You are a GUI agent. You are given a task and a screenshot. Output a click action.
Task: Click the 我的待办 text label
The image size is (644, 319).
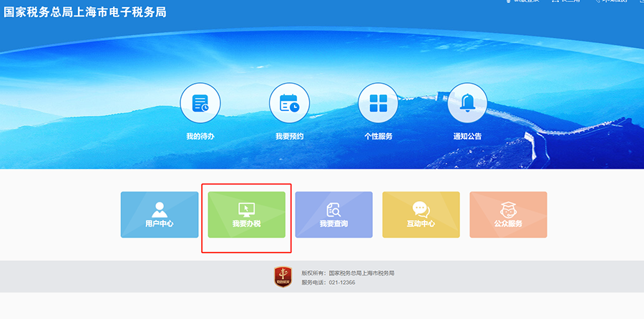click(200, 137)
